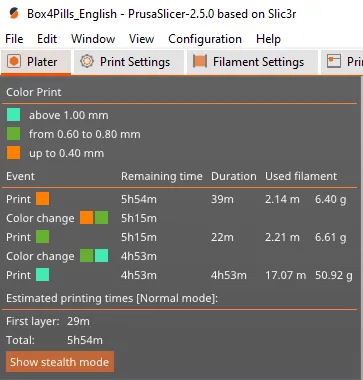Select the 'above 1.00 mm' legend label
Viewport: 363px width, 380px height.
click(x=69, y=115)
